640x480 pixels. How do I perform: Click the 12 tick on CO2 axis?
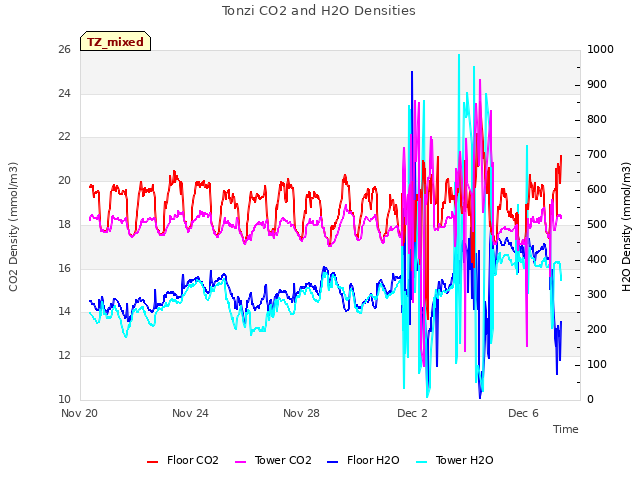coord(64,356)
